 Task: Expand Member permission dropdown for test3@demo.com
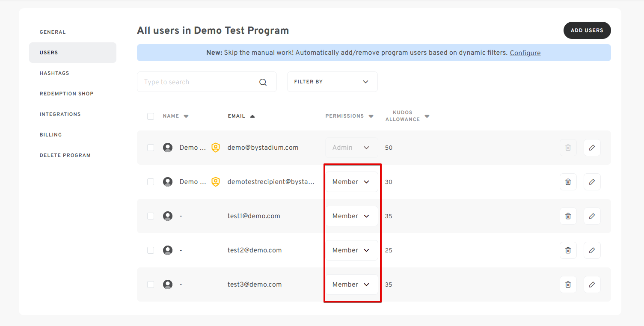tap(351, 285)
